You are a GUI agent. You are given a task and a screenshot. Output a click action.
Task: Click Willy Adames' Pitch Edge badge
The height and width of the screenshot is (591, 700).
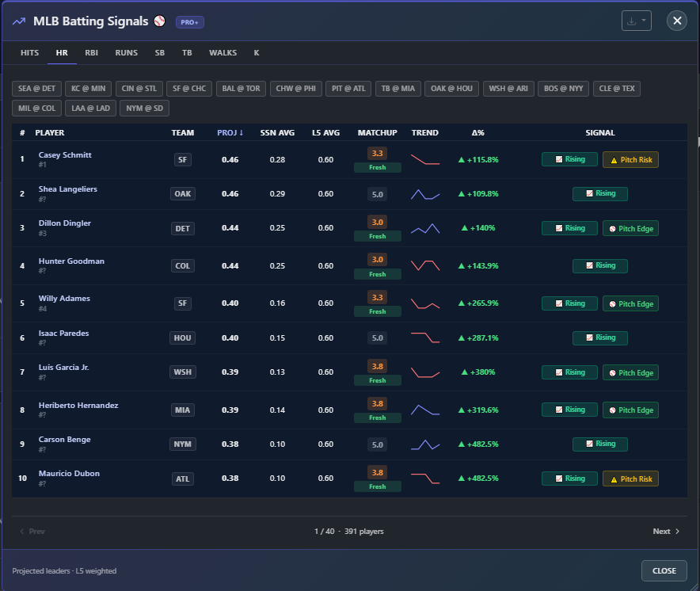point(631,303)
